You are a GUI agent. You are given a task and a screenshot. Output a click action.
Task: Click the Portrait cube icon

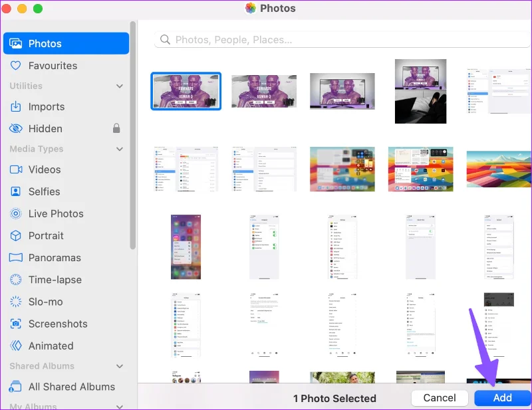(x=15, y=235)
